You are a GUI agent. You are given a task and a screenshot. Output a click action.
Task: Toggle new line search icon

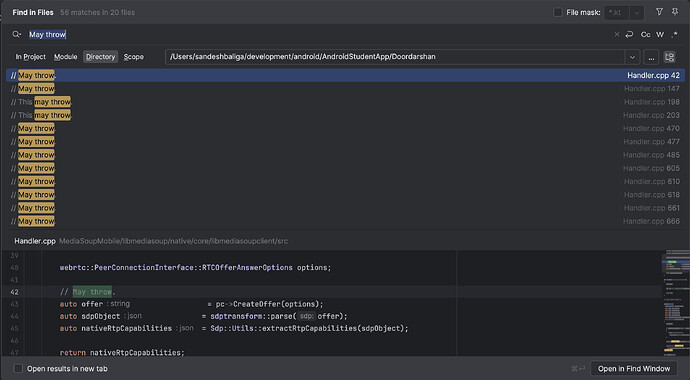click(629, 34)
